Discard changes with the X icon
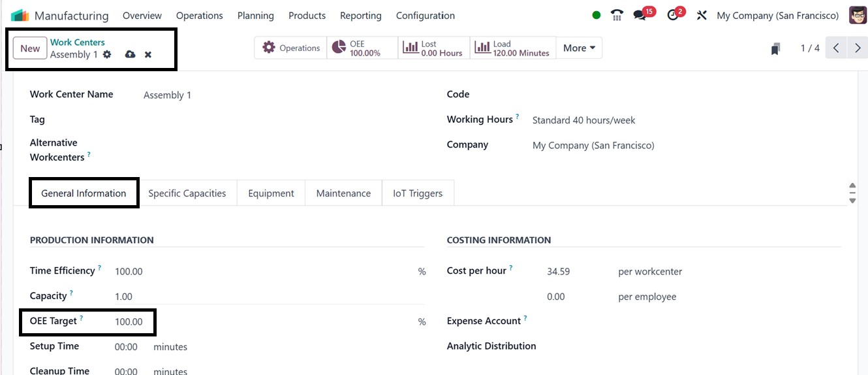Image resolution: width=868 pixels, height=375 pixels. (148, 54)
